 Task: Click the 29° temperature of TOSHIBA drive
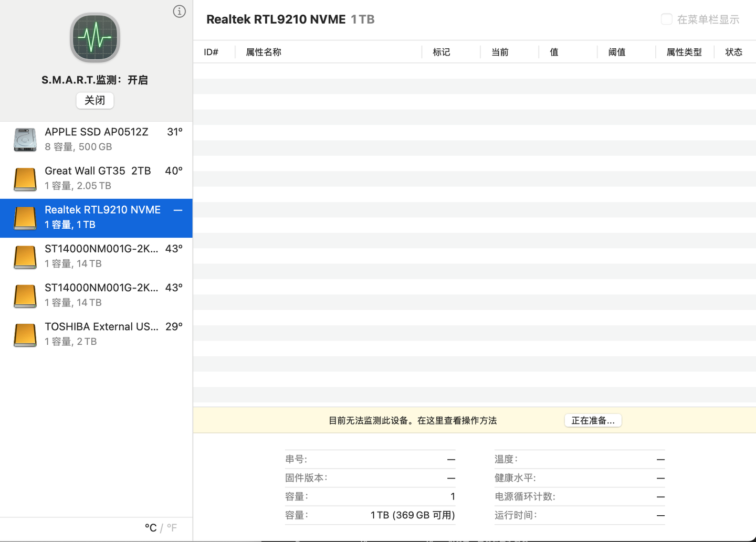pyautogui.click(x=174, y=327)
